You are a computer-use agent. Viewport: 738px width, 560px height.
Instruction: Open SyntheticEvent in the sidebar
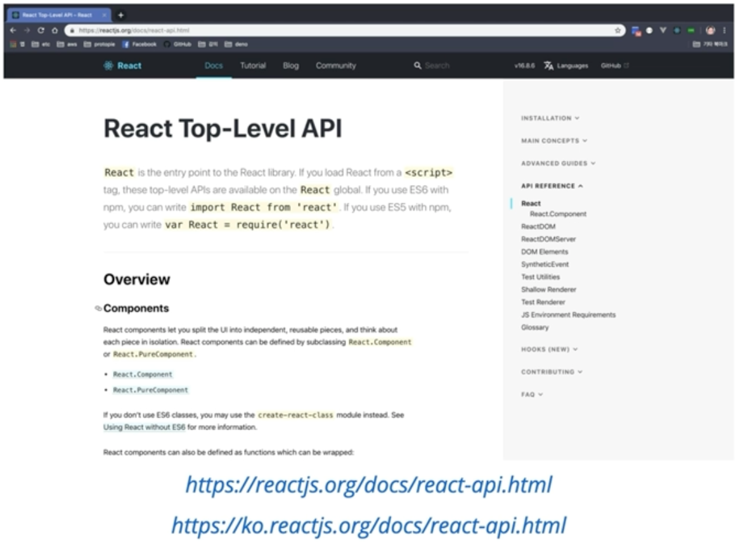pos(545,264)
